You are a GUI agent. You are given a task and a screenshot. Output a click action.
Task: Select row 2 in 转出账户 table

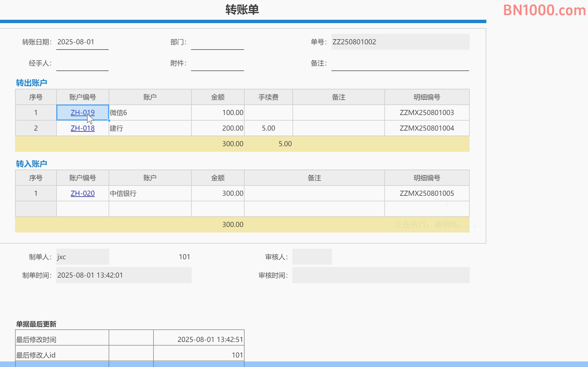[36, 128]
